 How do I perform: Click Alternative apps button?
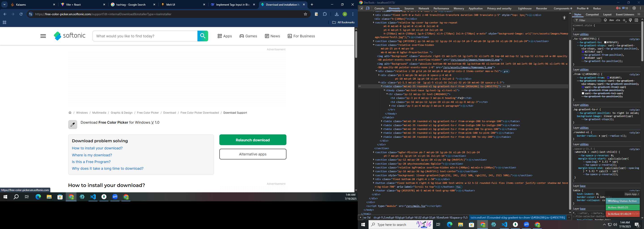point(253,154)
